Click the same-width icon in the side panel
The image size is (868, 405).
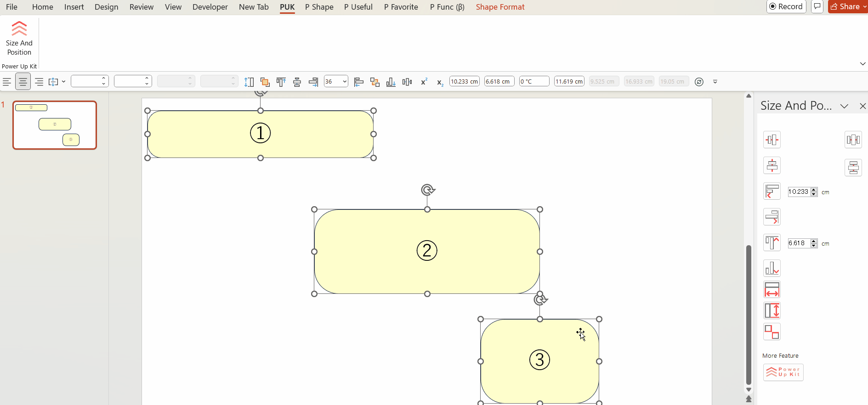pos(772,290)
